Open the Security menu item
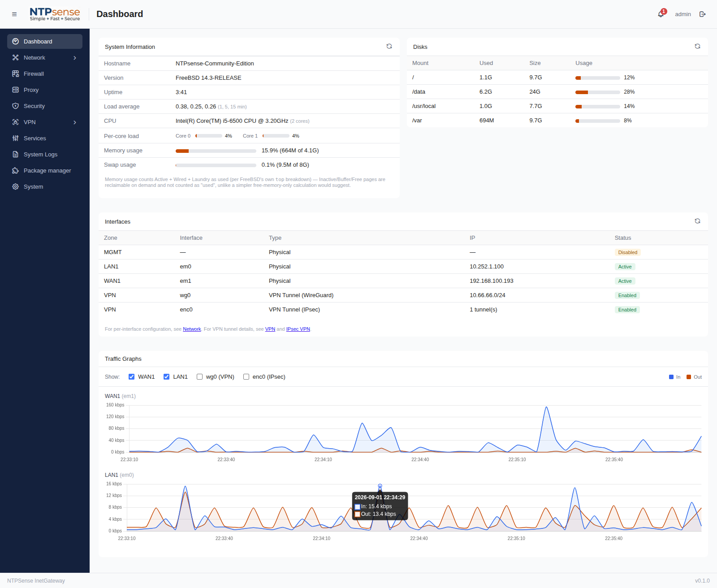Image resolution: width=717 pixels, height=588 pixels. click(x=45, y=106)
